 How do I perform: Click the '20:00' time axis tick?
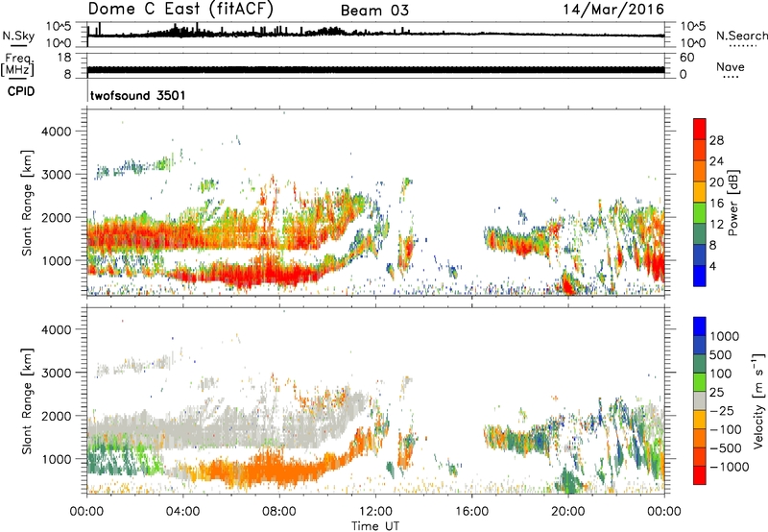point(567,512)
